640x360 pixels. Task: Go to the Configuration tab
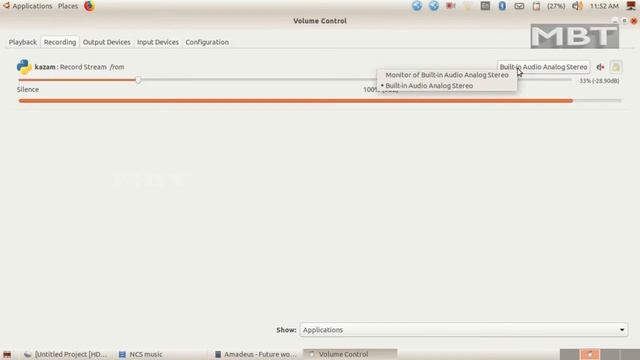[207, 42]
